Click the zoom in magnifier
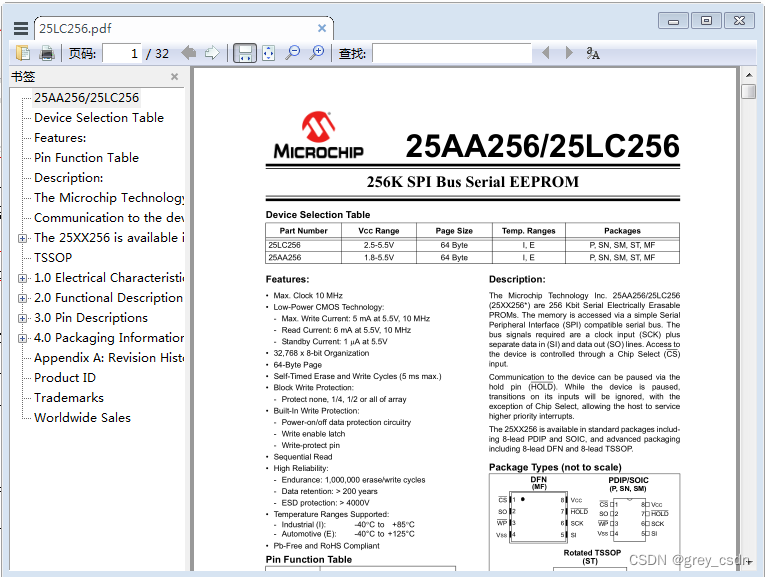This screenshot has width=765, height=577. [317, 53]
